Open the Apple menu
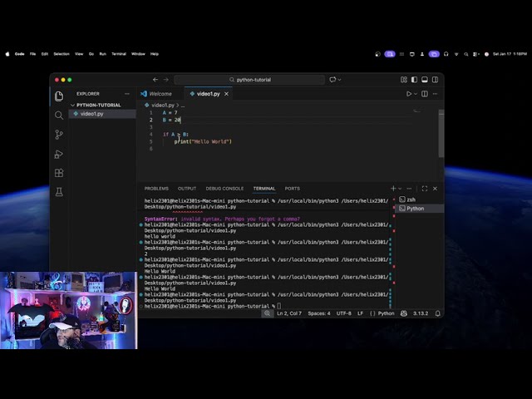The width and height of the screenshot is (532, 399). [x=7, y=54]
